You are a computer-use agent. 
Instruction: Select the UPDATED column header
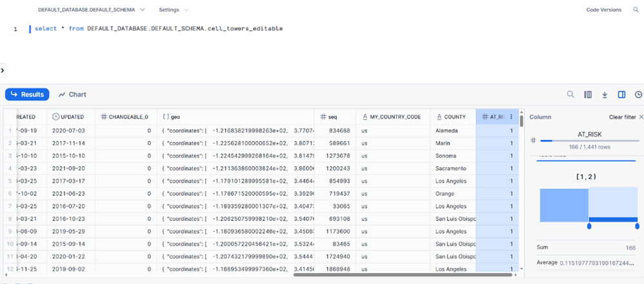pos(71,117)
